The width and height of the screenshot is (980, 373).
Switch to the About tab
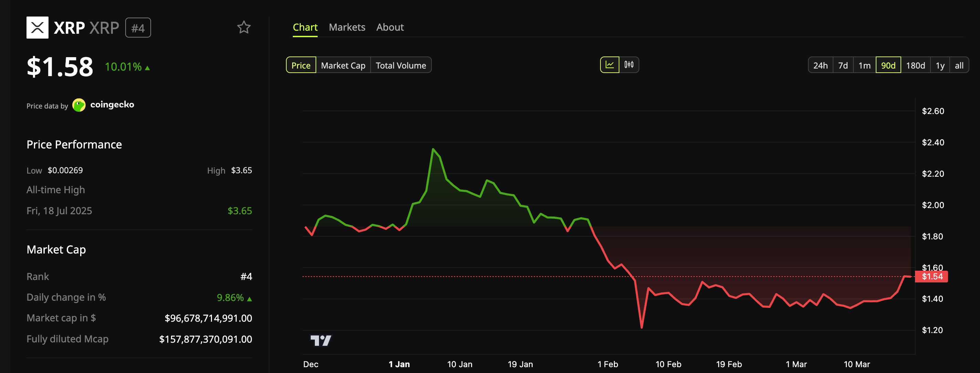[x=390, y=27]
